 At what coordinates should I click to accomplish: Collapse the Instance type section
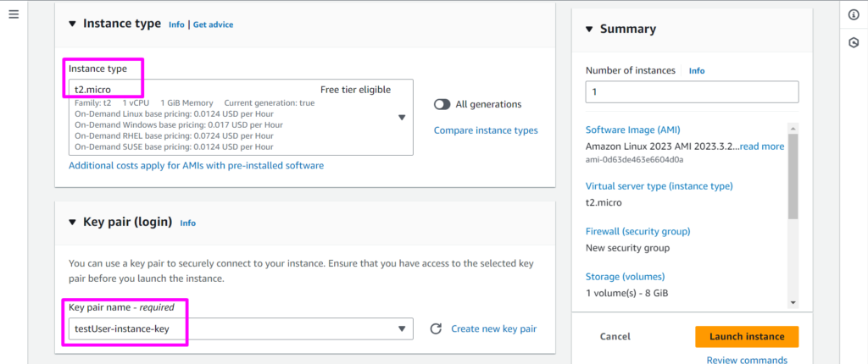tap(71, 25)
